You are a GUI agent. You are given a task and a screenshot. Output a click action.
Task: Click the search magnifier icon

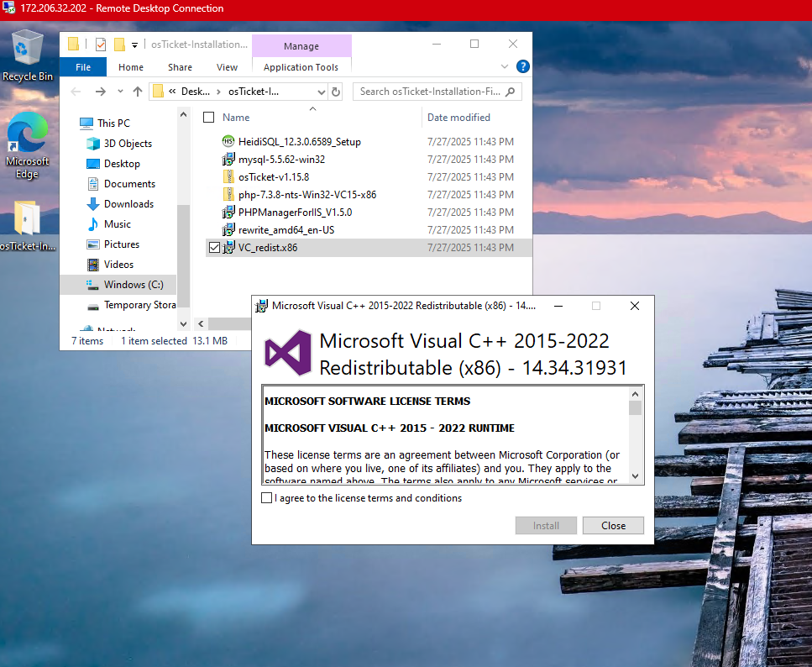pyautogui.click(x=510, y=92)
